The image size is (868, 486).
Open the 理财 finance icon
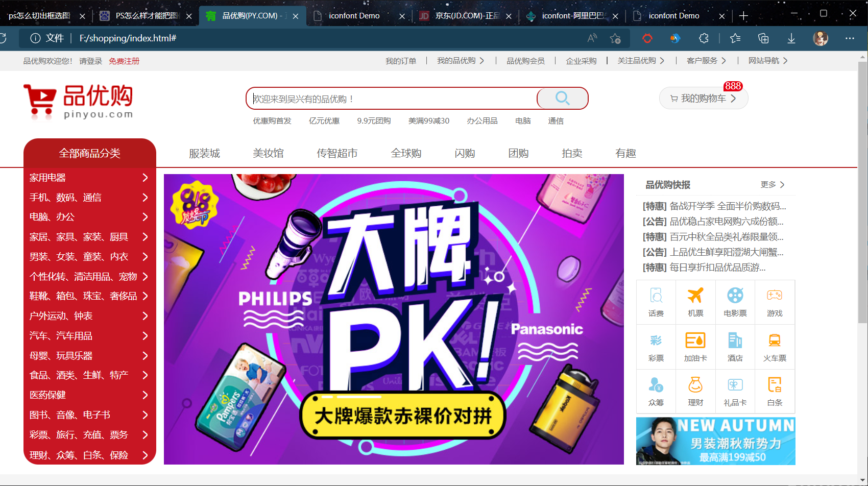coord(695,391)
